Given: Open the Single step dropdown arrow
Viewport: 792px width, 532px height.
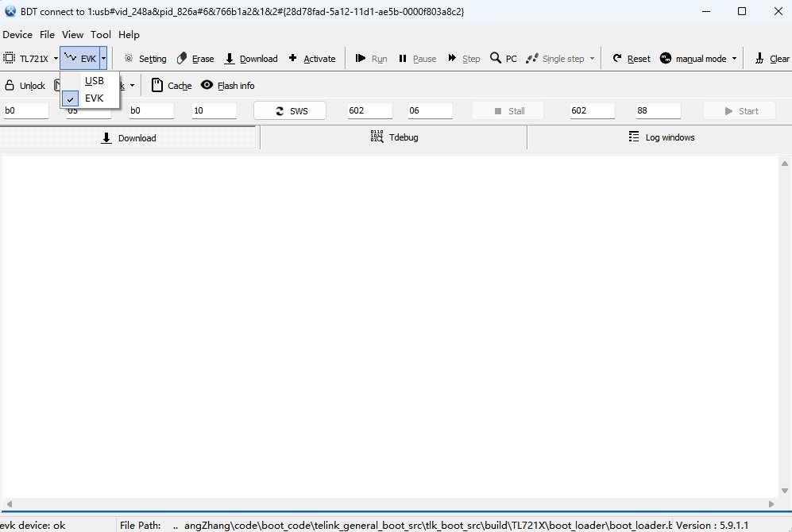Looking at the screenshot, I should pos(592,59).
